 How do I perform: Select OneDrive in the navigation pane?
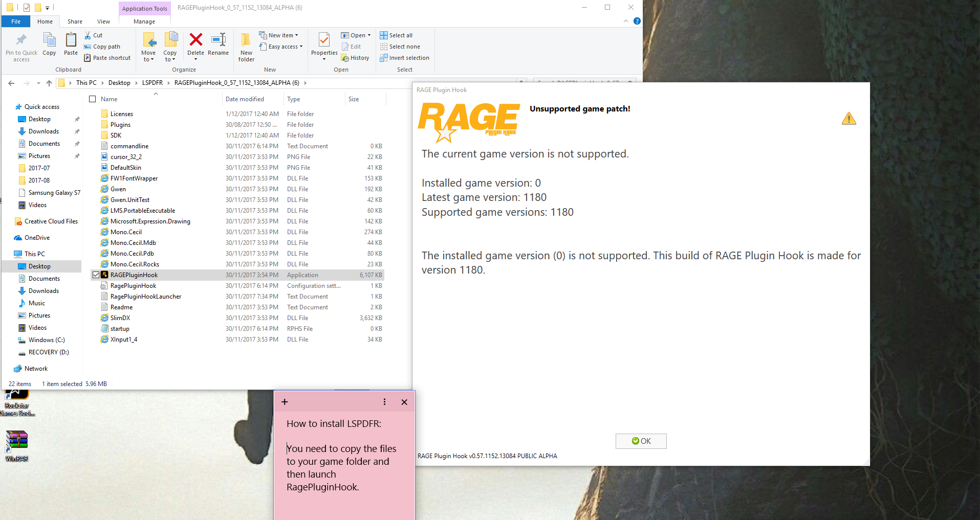pos(37,238)
